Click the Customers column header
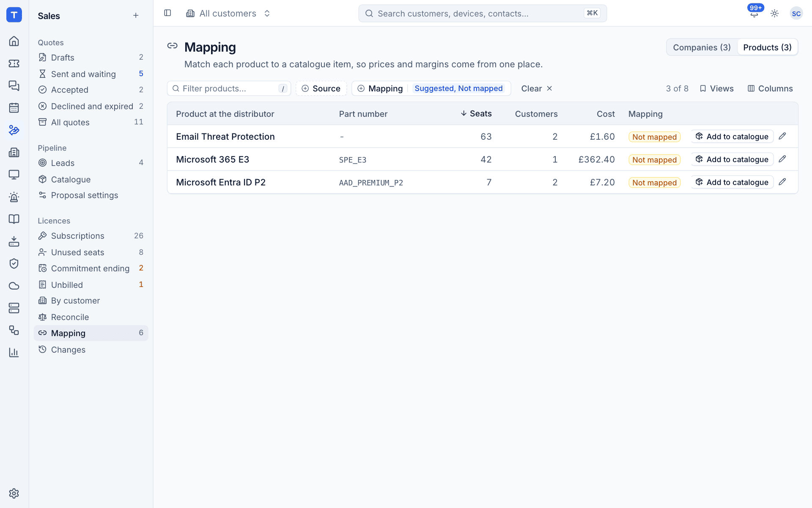 tap(536, 114)
